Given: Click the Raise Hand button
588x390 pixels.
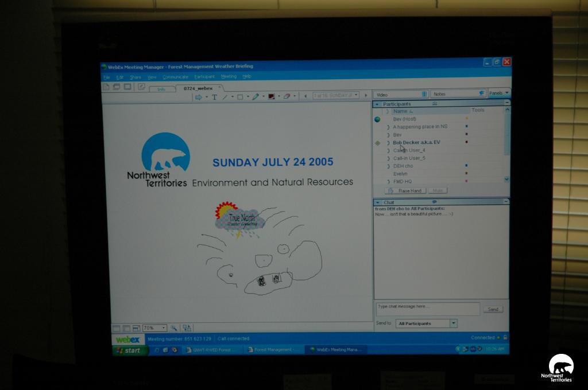Looking at the screenshot, I should pyautogui.click(x=406, y=190).
